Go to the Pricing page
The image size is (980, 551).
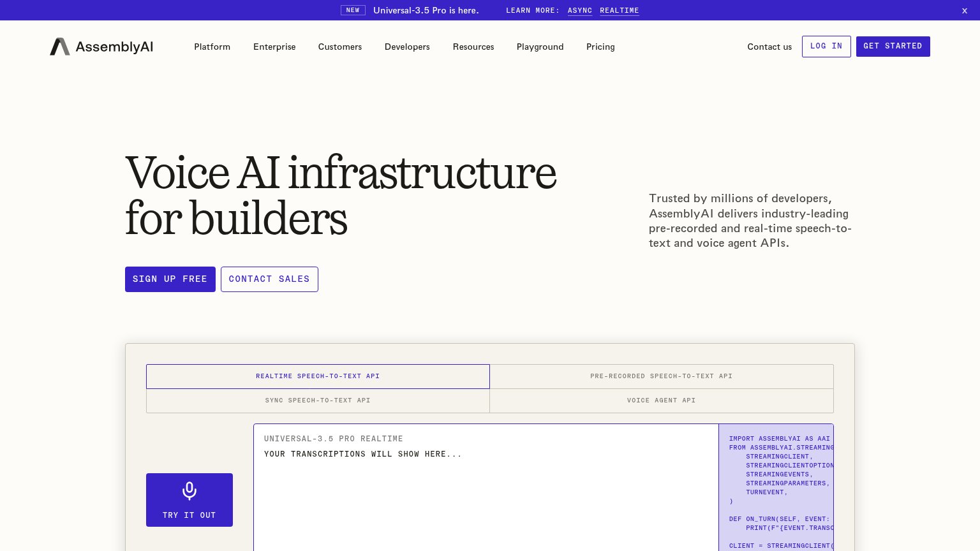tap(600, 47)
